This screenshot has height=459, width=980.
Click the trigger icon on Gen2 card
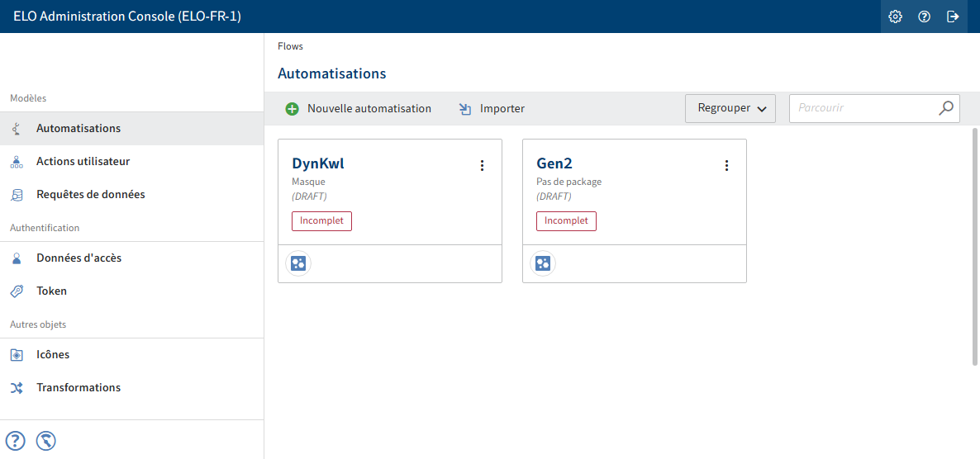[x=543, y=263]
